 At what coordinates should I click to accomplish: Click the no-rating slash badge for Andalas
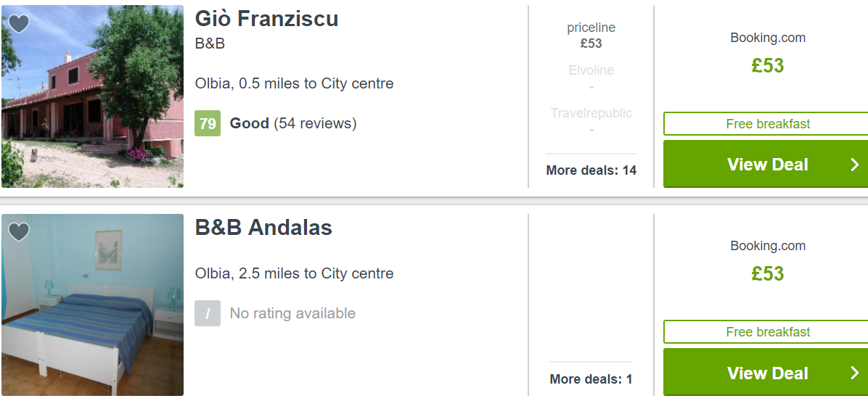pyautogui.click(x=208, y=313)
